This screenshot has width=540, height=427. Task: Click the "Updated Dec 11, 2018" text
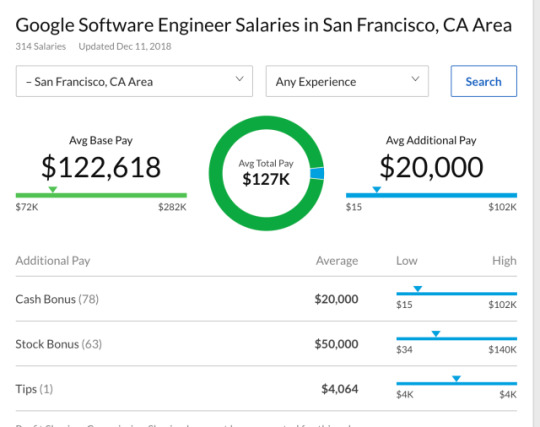point(125,46)
